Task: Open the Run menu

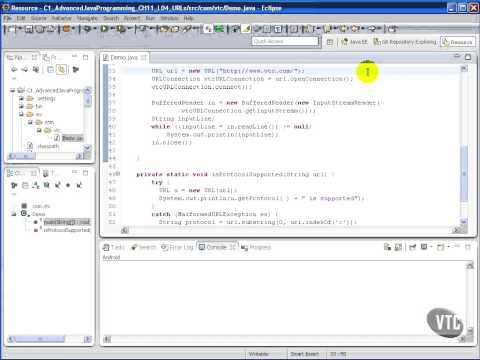Action: pyautogui.click(x=150, y=18)
